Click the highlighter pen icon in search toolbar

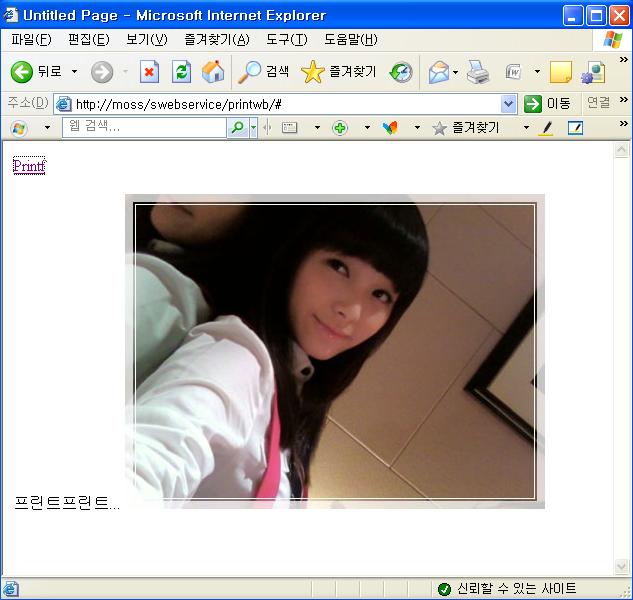545,128
